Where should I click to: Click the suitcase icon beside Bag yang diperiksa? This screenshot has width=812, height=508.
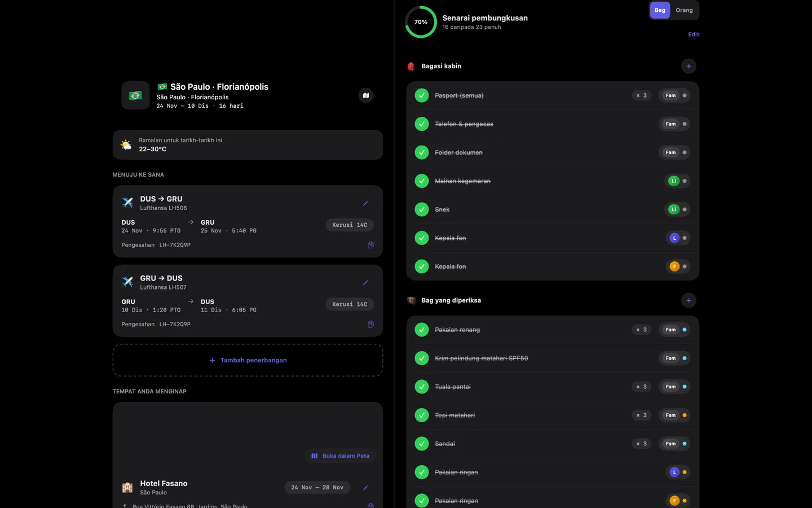[411, 300]
